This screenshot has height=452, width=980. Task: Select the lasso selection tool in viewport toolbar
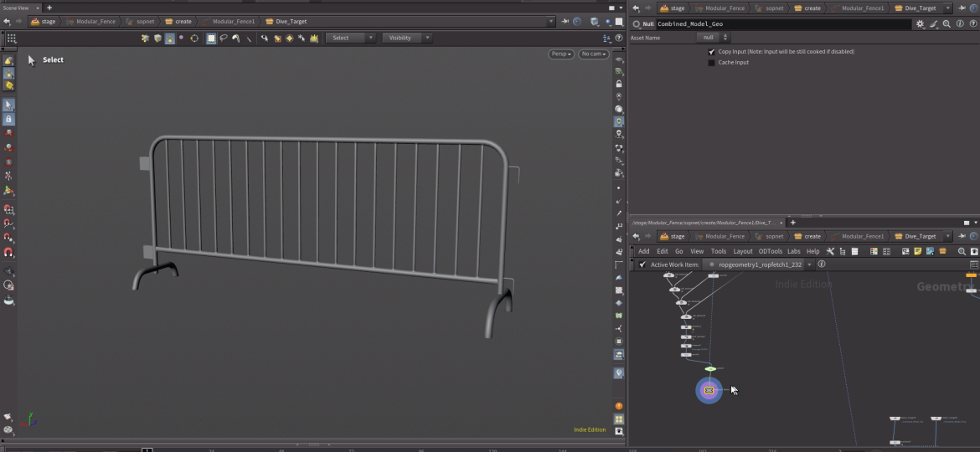tap(224, 38)
